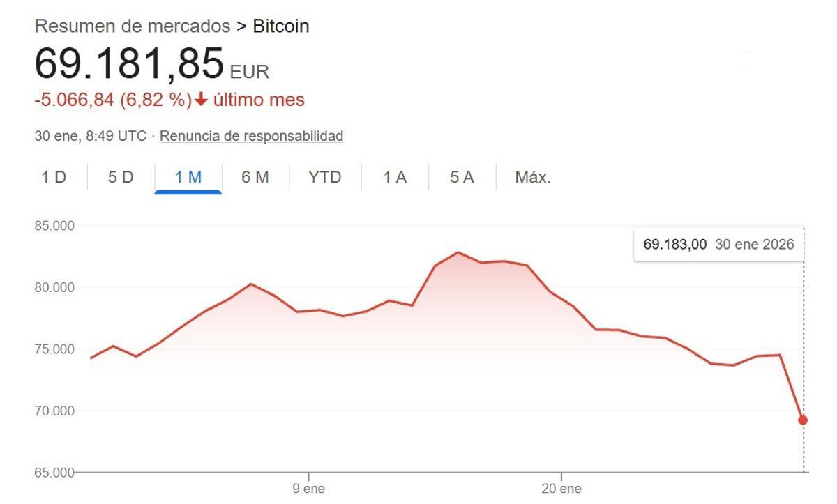Screen dimensions: 837x504
Task: Open the YTD performance view
Action: click(324, 177)
